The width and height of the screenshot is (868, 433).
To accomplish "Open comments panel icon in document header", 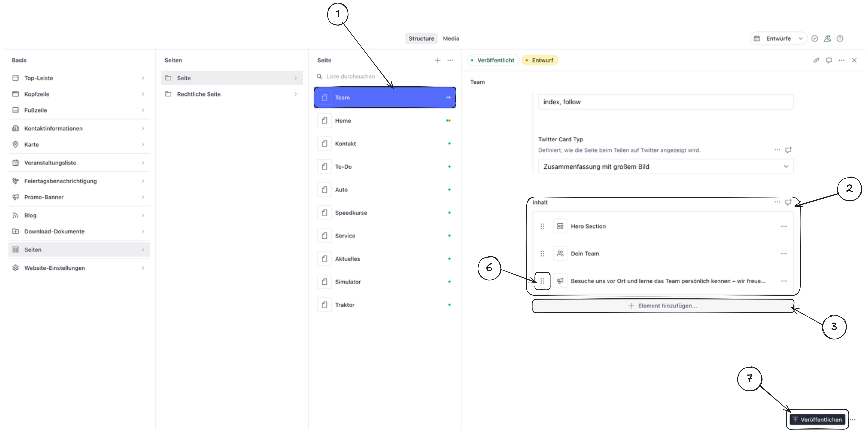I will 829,60.
